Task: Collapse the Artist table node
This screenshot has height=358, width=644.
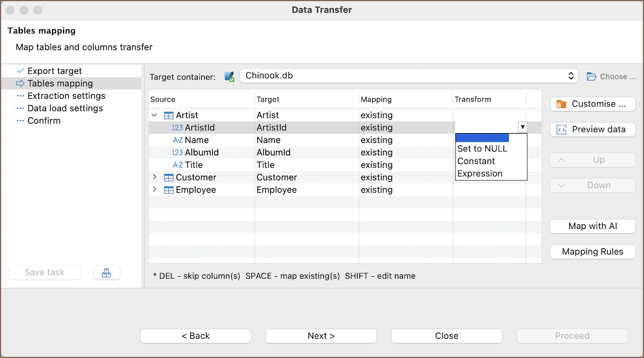Action: coord(155,116)
